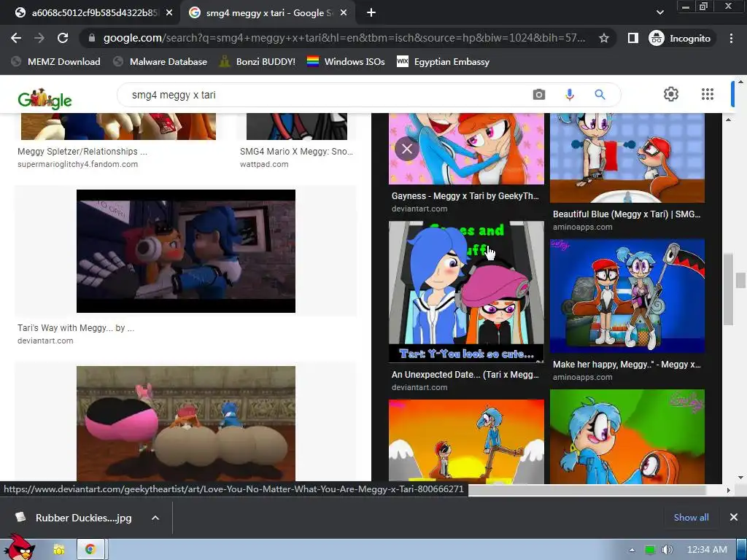The height and width of the screenshot is (560, 747).
Task: Click aminoapps.com source under Beautiful Blue
Action: click(582, 227)
